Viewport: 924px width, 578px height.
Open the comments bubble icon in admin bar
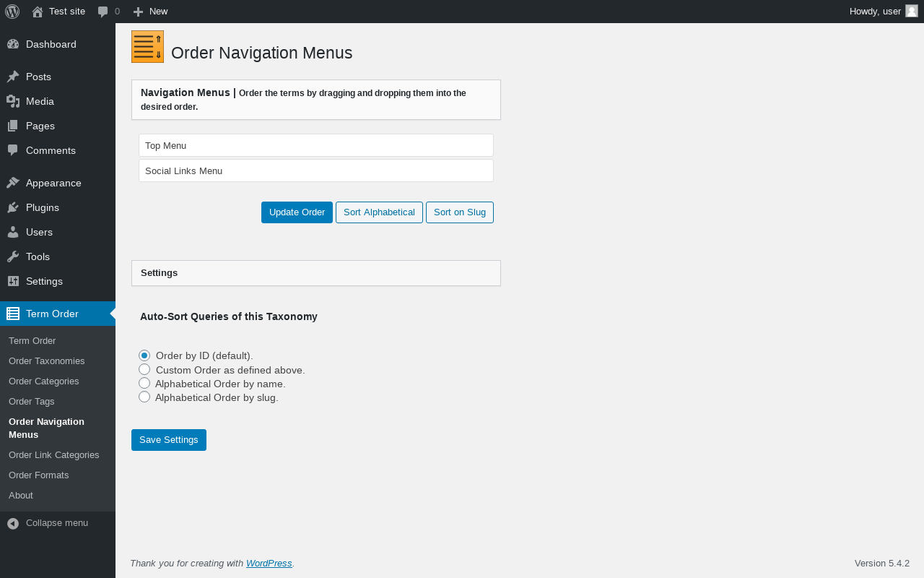pyautogui.click(x=103, y=12)
